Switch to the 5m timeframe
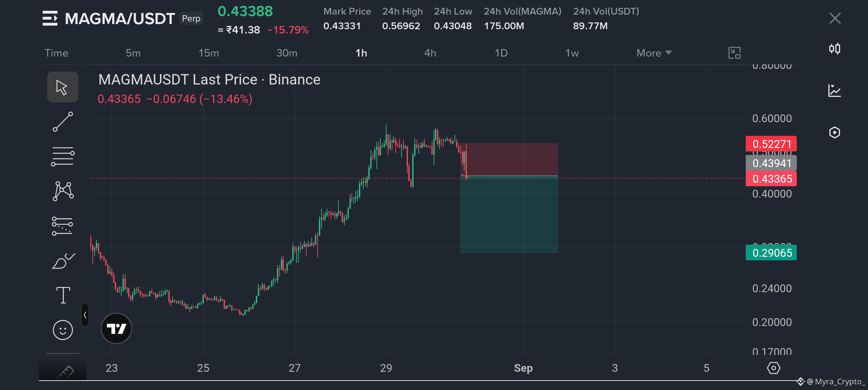The width and height of the screenshot is (868, 390). coord(133,53)
